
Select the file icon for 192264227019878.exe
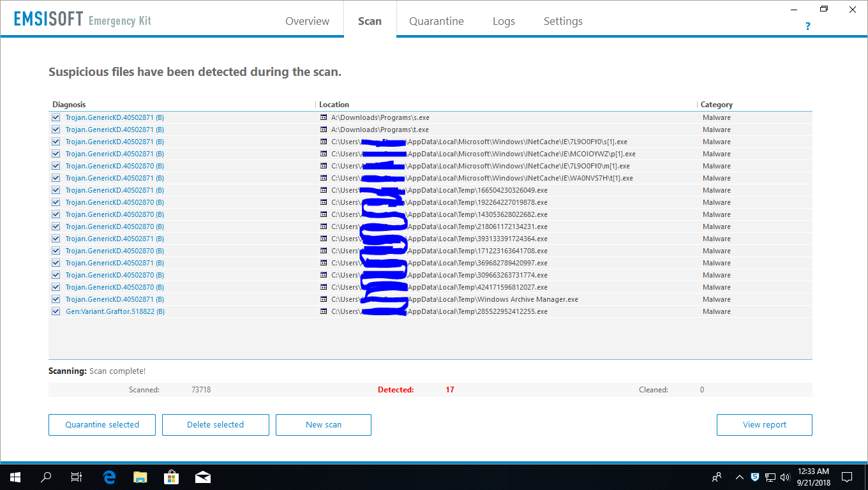tap(324, 202)
